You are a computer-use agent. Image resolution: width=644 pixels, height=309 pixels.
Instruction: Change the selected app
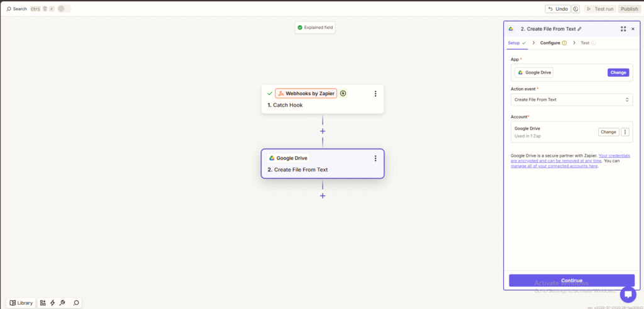tap(618, 72)
